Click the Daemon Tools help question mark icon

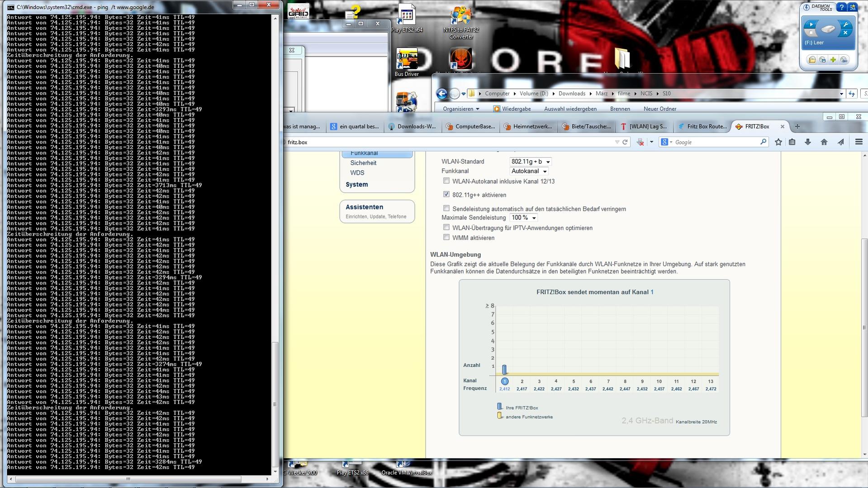[841, 7]
